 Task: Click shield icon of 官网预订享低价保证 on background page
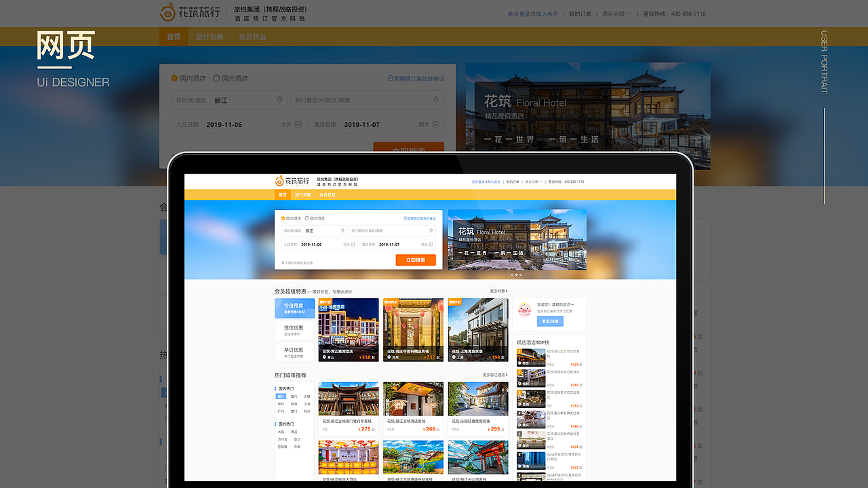[390, 79]
